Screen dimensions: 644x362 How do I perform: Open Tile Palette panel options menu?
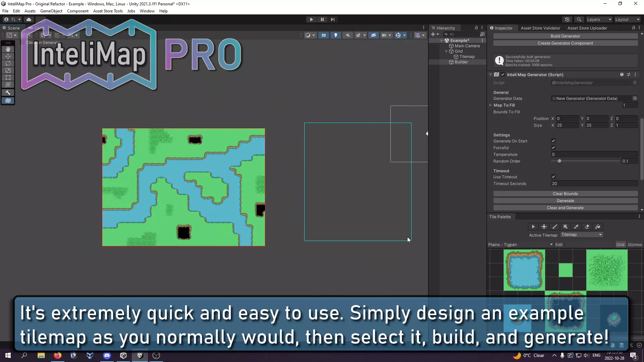(639, 217)
